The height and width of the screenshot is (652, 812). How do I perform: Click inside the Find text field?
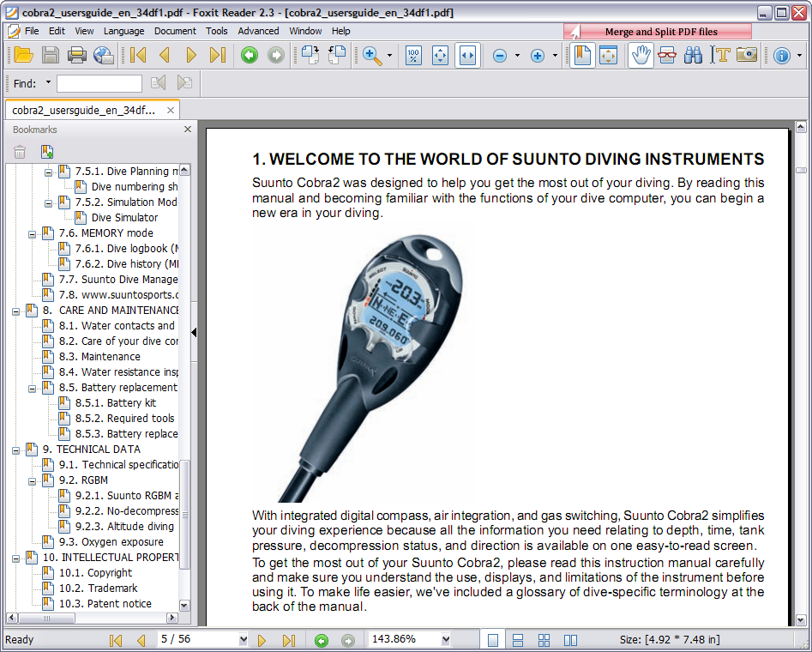click(x=99, y=83)
